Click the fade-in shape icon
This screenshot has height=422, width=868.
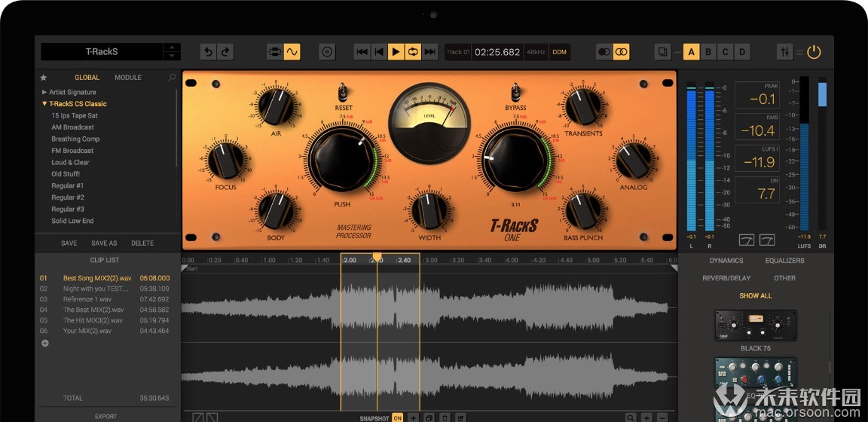197,418
